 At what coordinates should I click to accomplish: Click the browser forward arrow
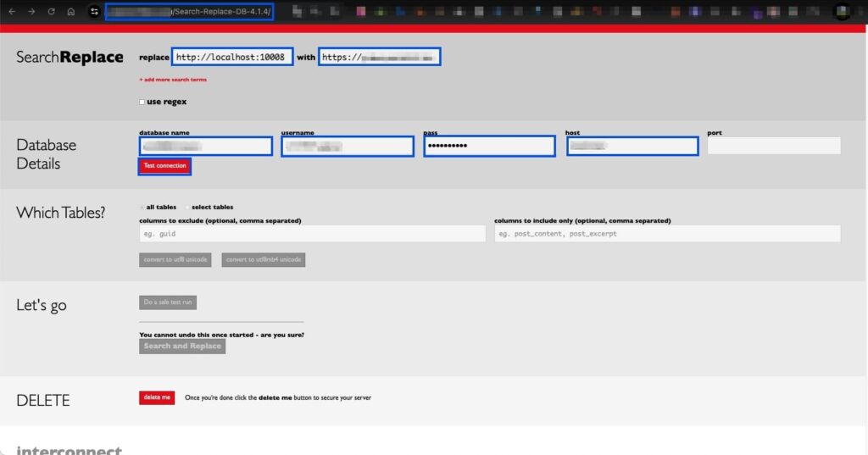31,11
